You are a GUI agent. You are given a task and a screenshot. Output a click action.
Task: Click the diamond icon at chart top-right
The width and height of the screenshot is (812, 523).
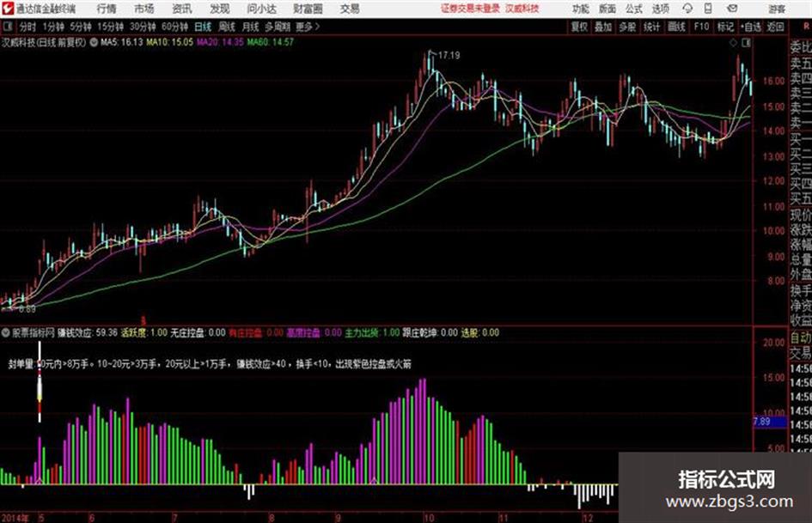point(733,43)
